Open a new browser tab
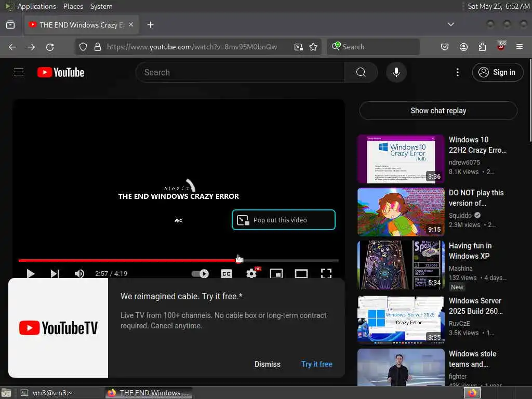The width and height of the screenshot is (532, 399). (150, 25)
